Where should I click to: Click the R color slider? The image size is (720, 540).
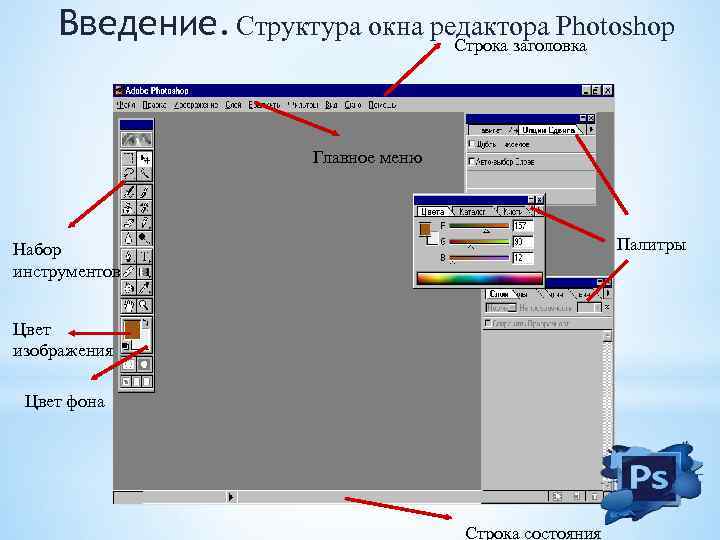click(479, 226)
